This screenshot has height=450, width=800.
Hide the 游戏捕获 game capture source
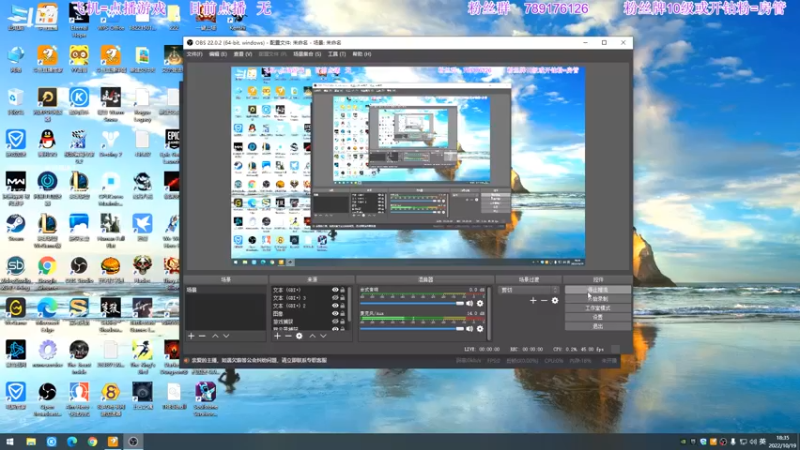335,321
